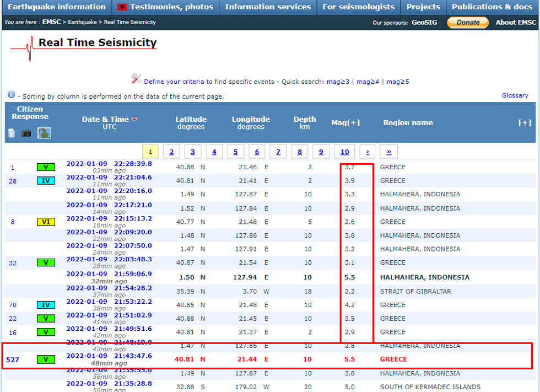Viewport: 540px width, 392px height.
Task: Open Earthquake information menu
Action: tap(57, 7)
